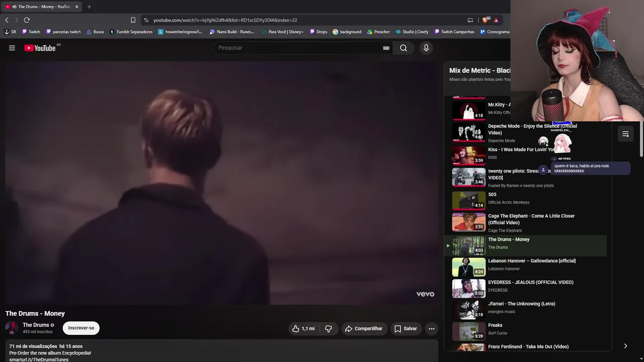644x362 pixels.
Task: Open the Preacher bookmark
Action: click(378, 32)
